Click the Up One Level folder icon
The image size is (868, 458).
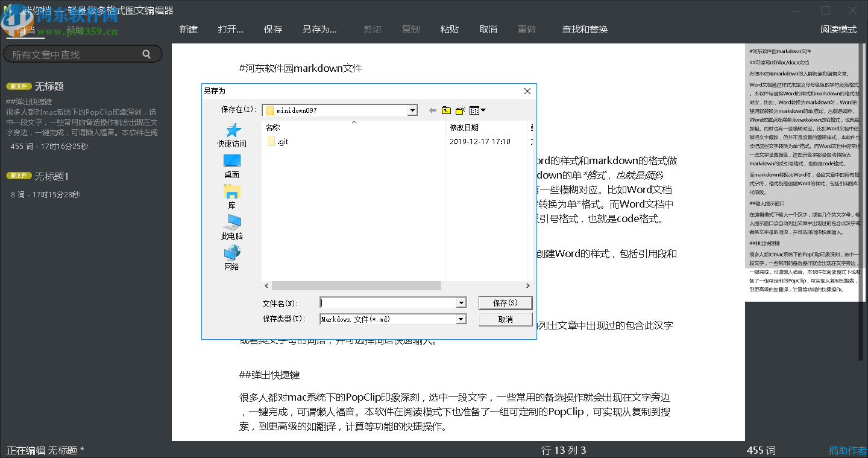tap(446, 110)
